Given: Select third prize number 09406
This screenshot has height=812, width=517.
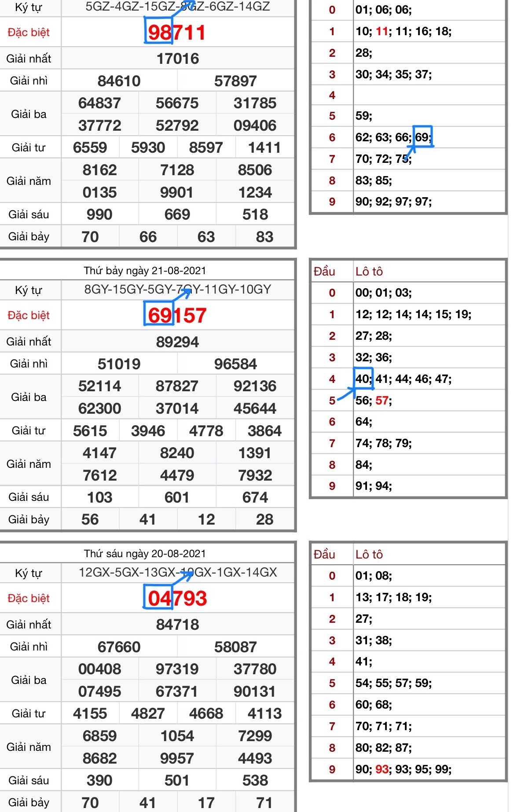Looking at the screenshot, I should (255, 125).
